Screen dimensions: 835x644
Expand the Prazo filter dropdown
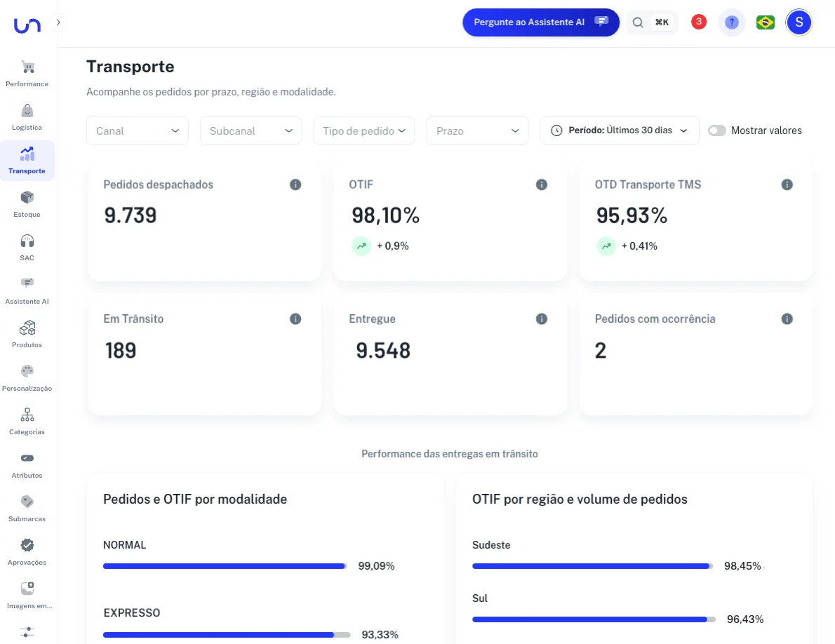point(477,130)
